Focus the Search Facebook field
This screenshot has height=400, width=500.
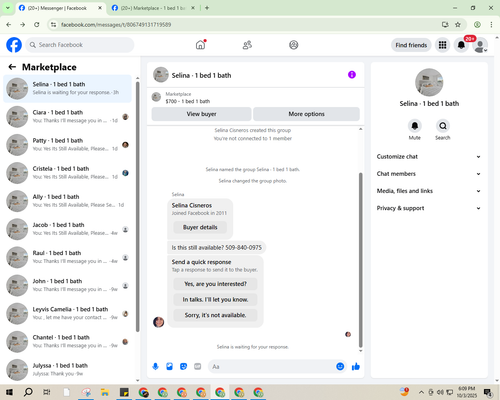(80, 45)
